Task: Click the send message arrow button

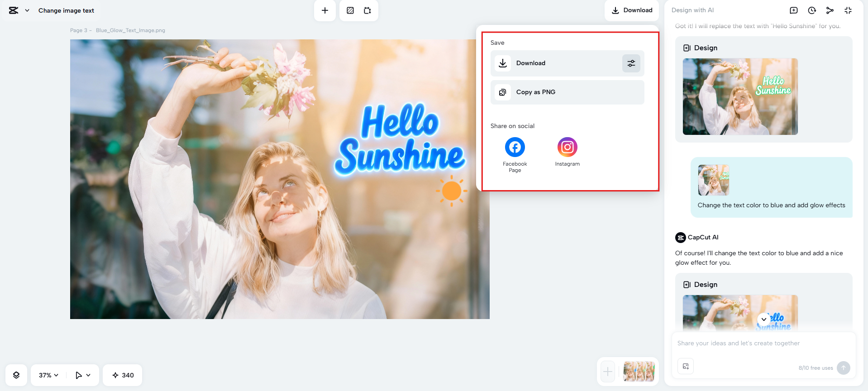Action: point(844,368)
